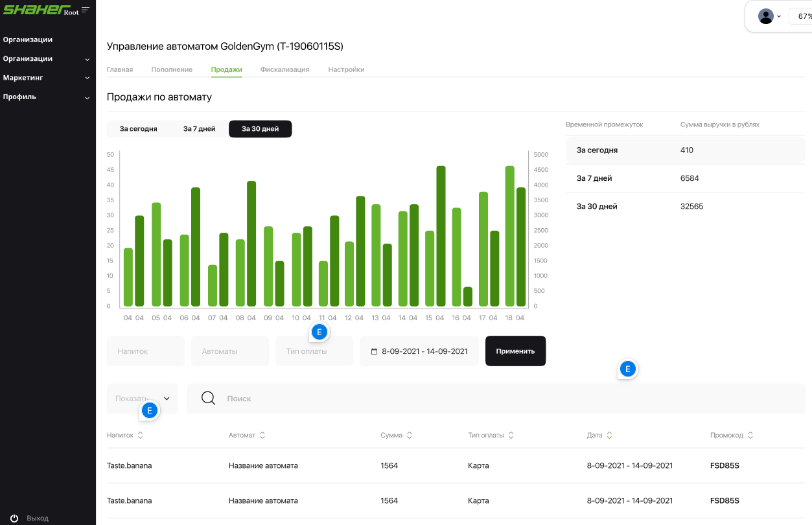
Task: Expand the Профиль submenu chevron
Action: point(87,97)
